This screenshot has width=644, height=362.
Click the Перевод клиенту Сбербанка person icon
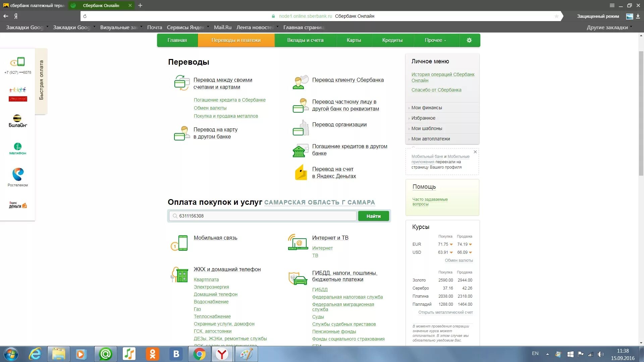[x=301, y=81]
